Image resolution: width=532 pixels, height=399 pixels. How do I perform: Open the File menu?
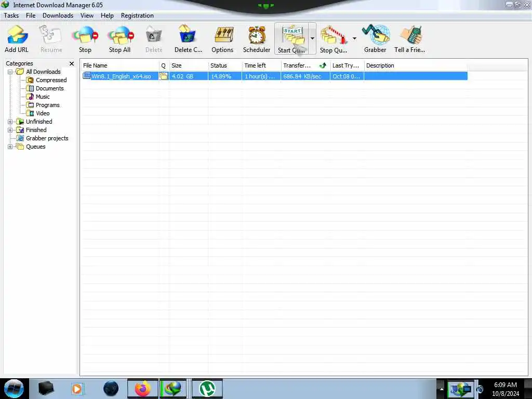[31, 16]
